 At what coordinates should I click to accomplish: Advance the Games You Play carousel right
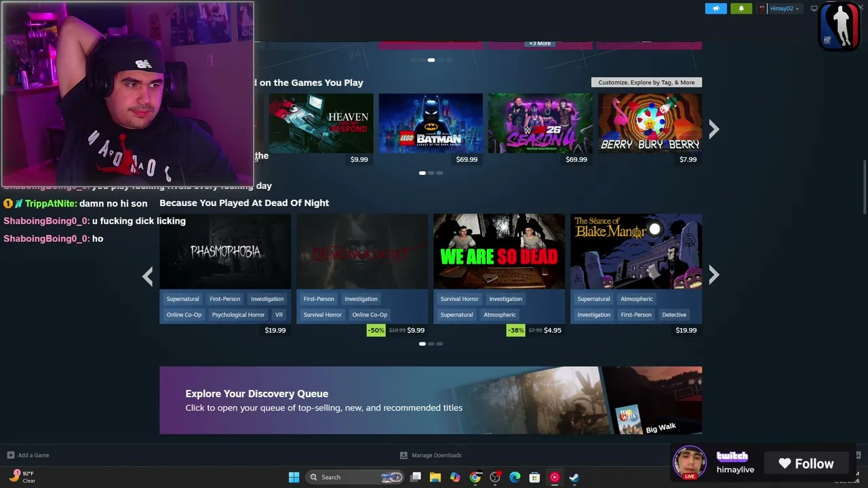713,129
